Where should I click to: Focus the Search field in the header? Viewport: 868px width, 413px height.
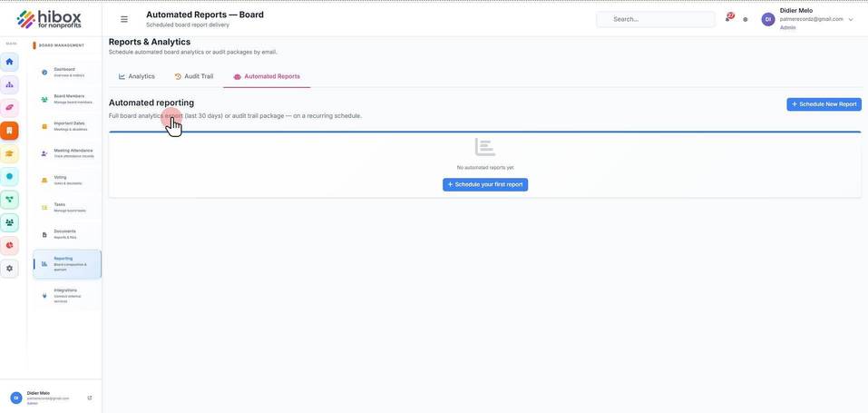(656, 19)
